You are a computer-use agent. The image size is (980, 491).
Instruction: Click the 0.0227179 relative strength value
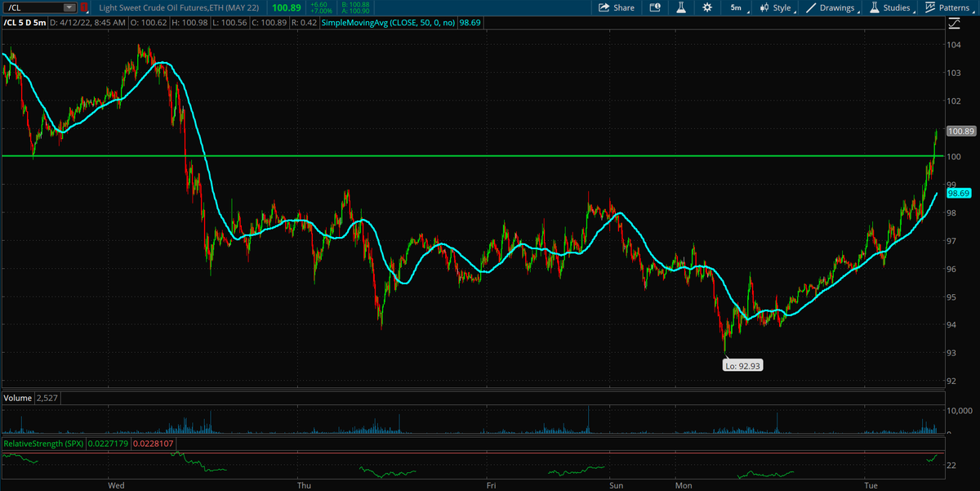coord(108,444)
